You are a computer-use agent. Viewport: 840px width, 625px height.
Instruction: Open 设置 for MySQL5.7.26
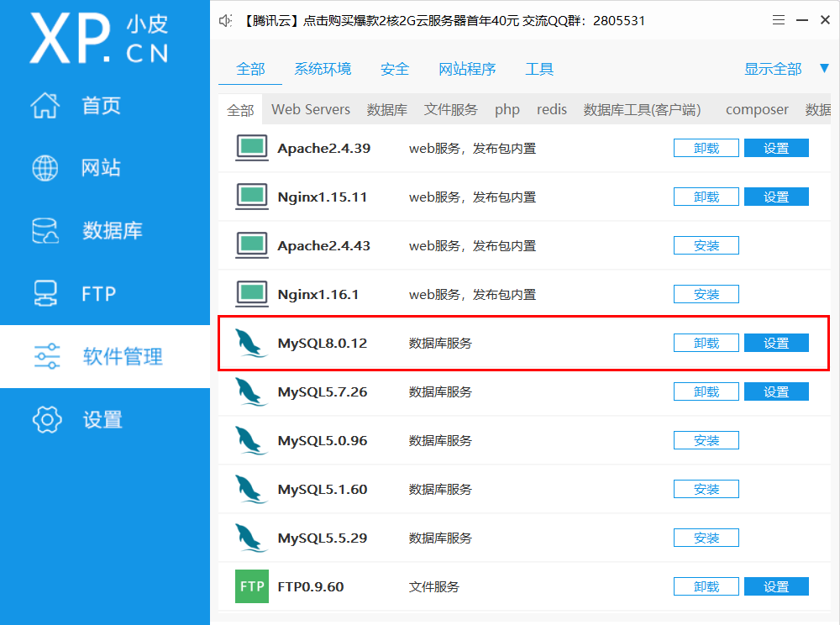point(776,391)
